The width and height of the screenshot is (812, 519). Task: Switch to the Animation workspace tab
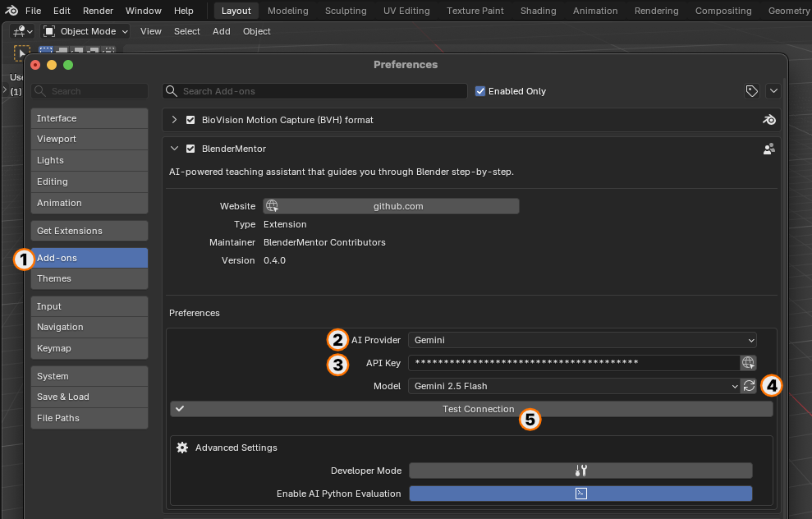(x=595, y=11)
